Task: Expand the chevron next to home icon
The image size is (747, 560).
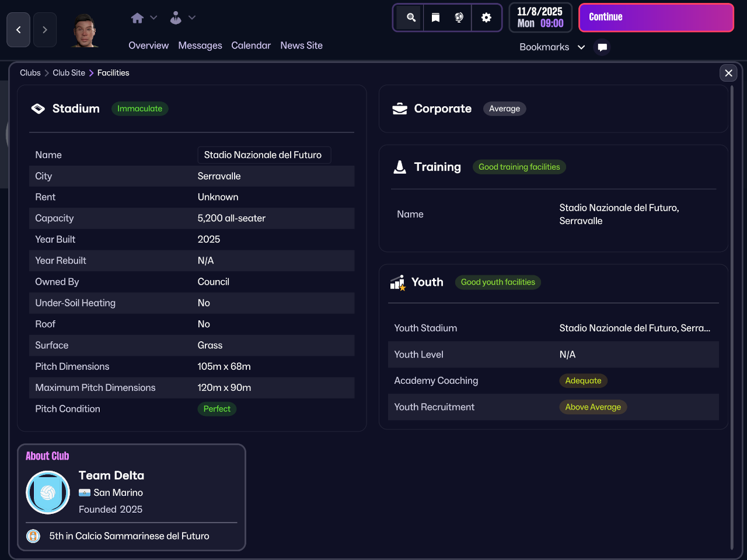Action: click(154, 18)
